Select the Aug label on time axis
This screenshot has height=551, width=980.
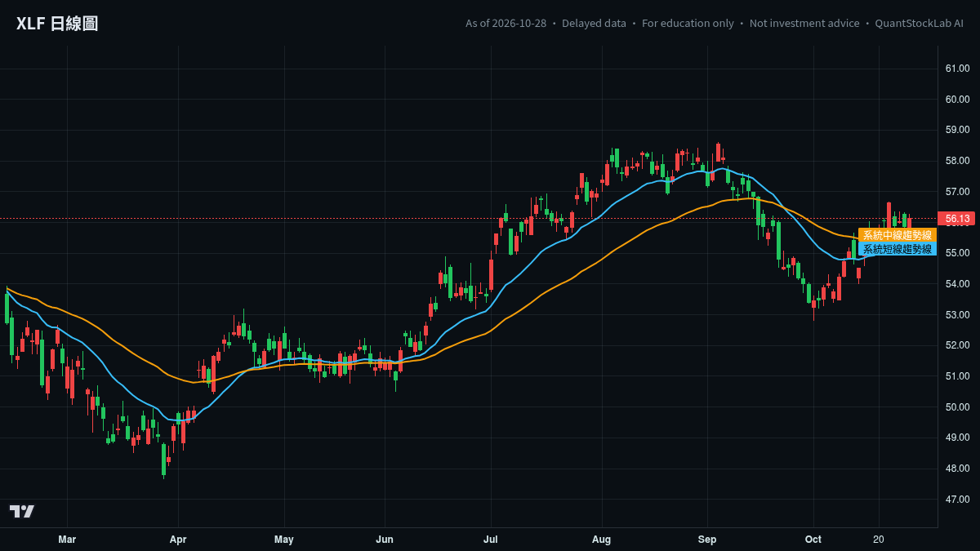602,540
